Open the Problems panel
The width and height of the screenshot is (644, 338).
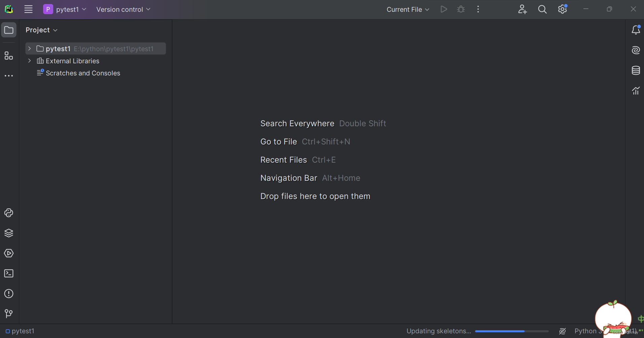coord(9,294)
